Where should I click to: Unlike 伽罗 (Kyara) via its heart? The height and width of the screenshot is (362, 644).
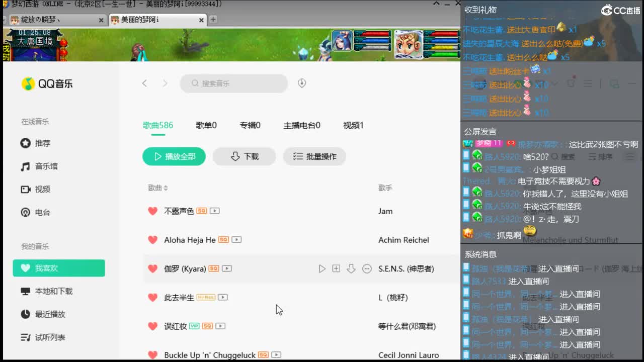pos(153,268)
